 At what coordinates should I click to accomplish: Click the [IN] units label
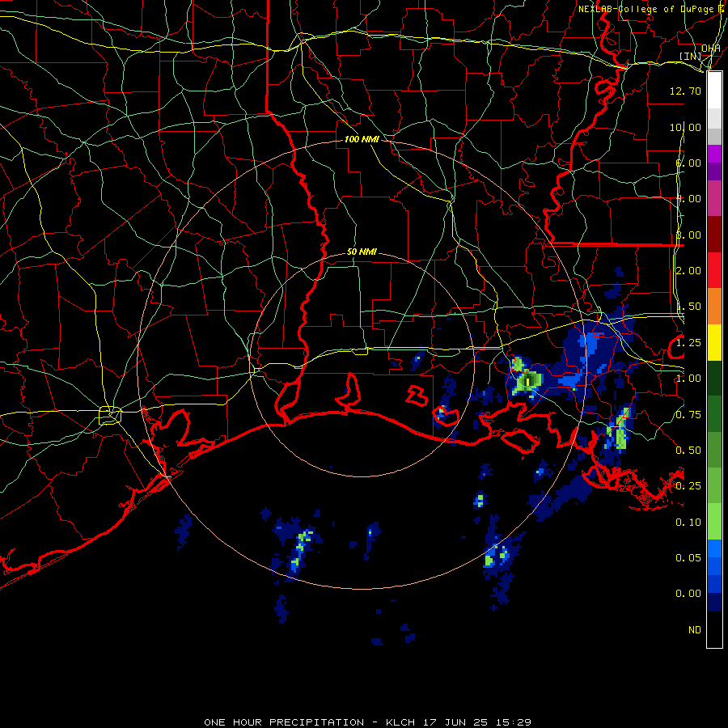click(691, 56)
